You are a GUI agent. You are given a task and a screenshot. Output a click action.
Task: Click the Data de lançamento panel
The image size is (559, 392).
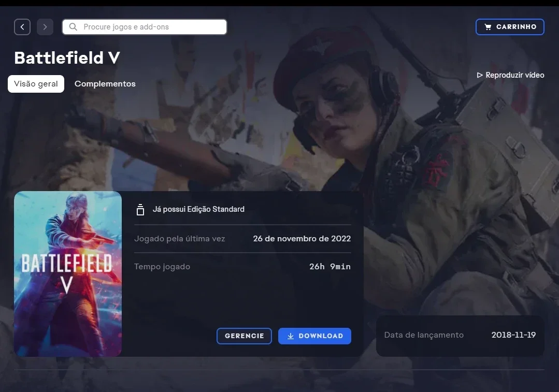click(460, 336)
